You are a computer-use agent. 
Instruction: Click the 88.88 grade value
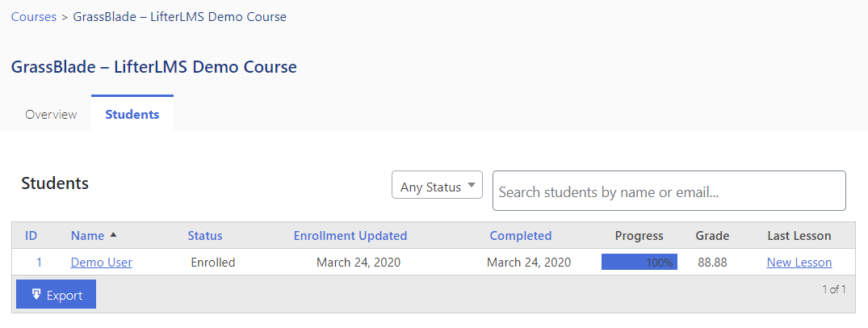pos(712,262)
